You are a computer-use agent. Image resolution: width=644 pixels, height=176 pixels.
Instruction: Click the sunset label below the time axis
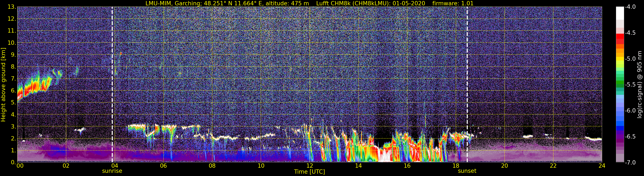[467, 171]
